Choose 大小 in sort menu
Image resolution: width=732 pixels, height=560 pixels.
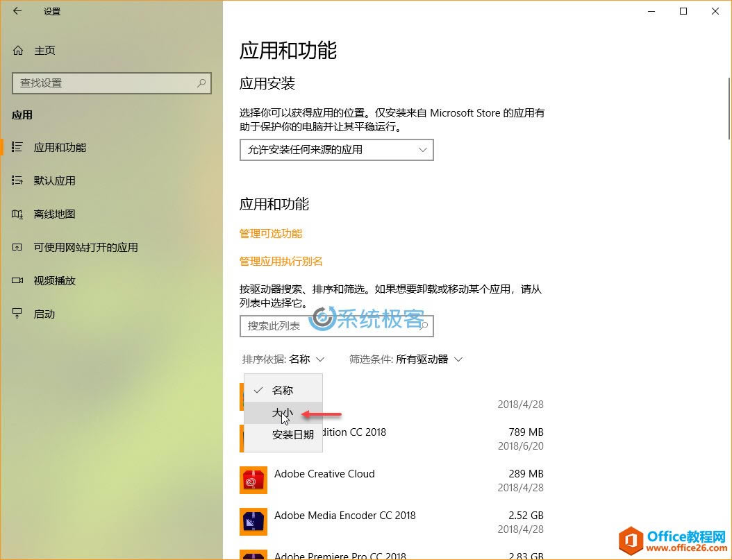(x=283, y=413)
